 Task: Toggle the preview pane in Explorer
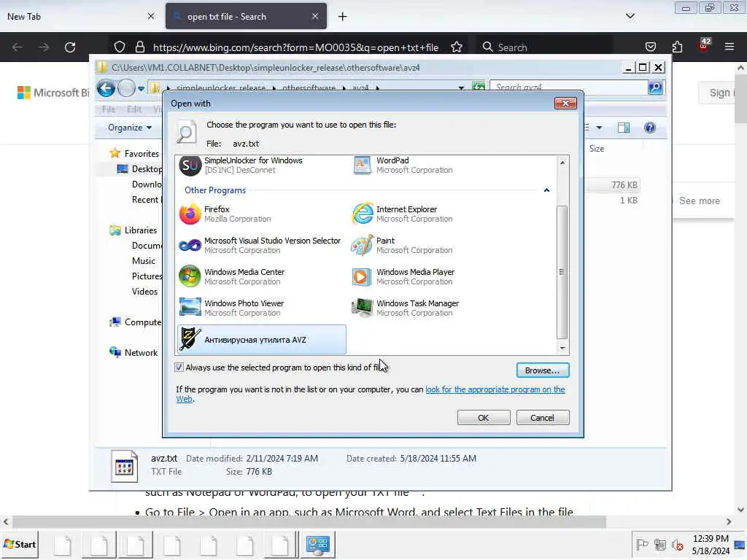[x=624, y=128]
